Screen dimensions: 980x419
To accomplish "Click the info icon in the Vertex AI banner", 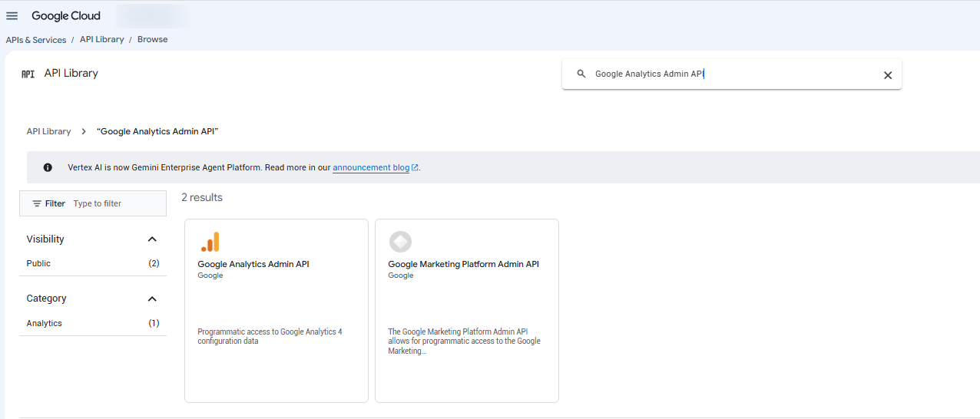I will point(48,167).
